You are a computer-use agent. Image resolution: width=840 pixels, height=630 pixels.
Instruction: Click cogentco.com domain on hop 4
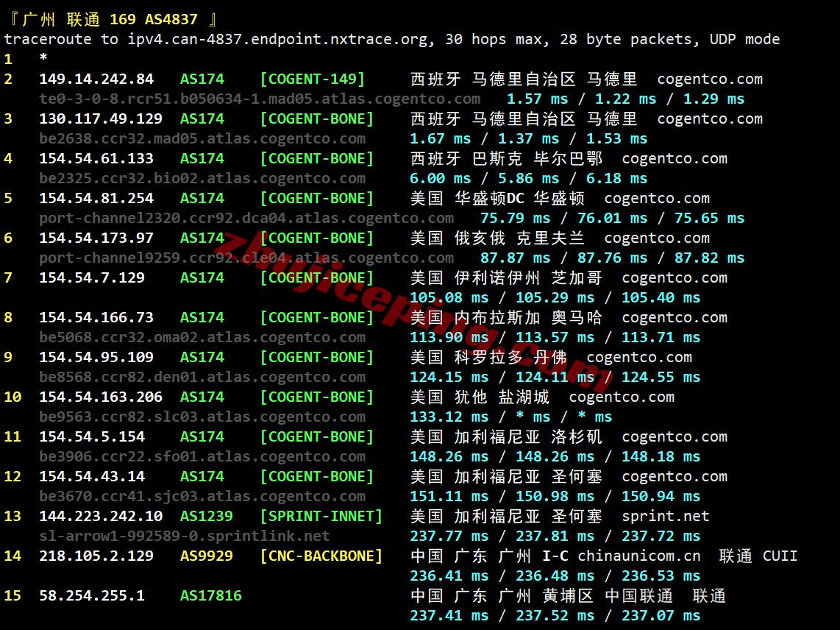[675, 159]
